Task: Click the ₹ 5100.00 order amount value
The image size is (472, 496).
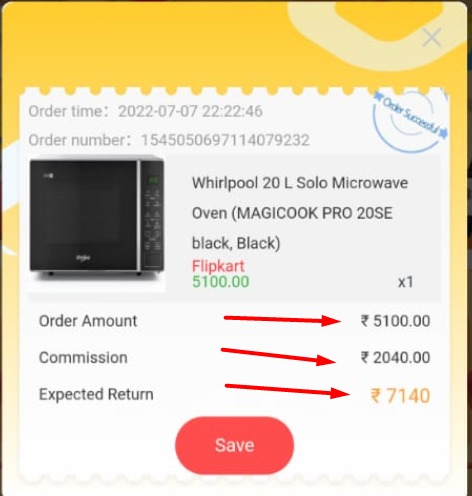Action: [395, 321]
